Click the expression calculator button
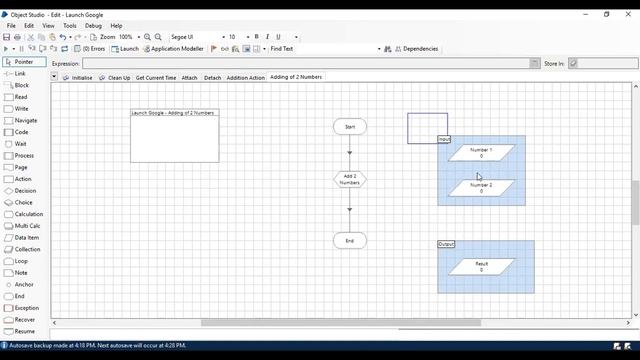Viewport: 640px width, 360px height. [535, 63]
